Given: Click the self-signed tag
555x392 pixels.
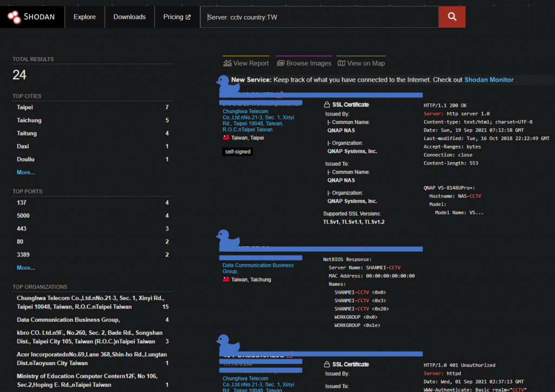Looking at the screenshot, I should (x=237, y=152).
